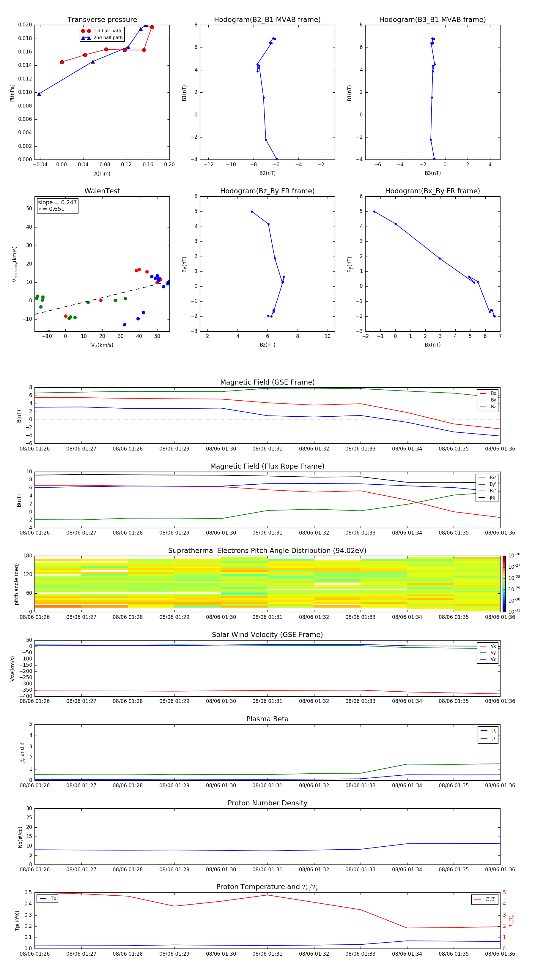The height and width of the screenshot is (980, 535).
Task: Click the 'Hodogram(Bz_By FR frame)' title
Action: pos(267,191)
